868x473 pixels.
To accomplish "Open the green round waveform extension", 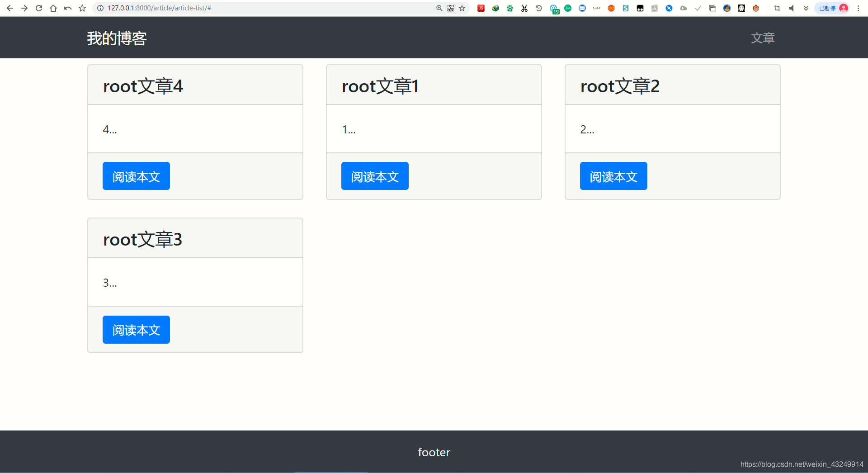I will coord(568,8).
